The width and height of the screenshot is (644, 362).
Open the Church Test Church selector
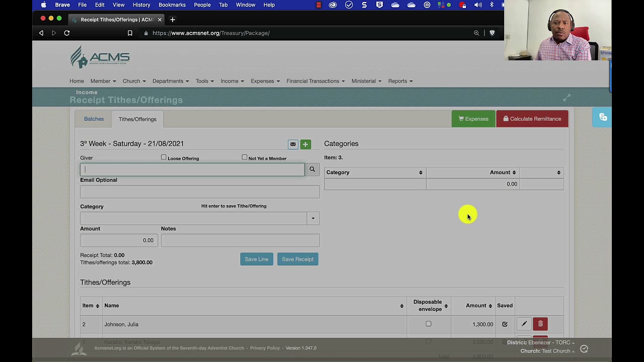(x=547, y=351)
